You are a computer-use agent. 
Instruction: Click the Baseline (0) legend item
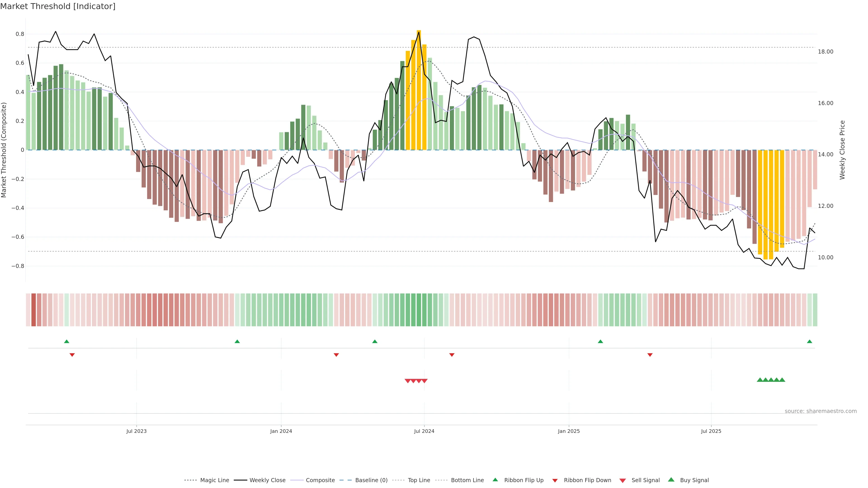click(x=371, y=480)
